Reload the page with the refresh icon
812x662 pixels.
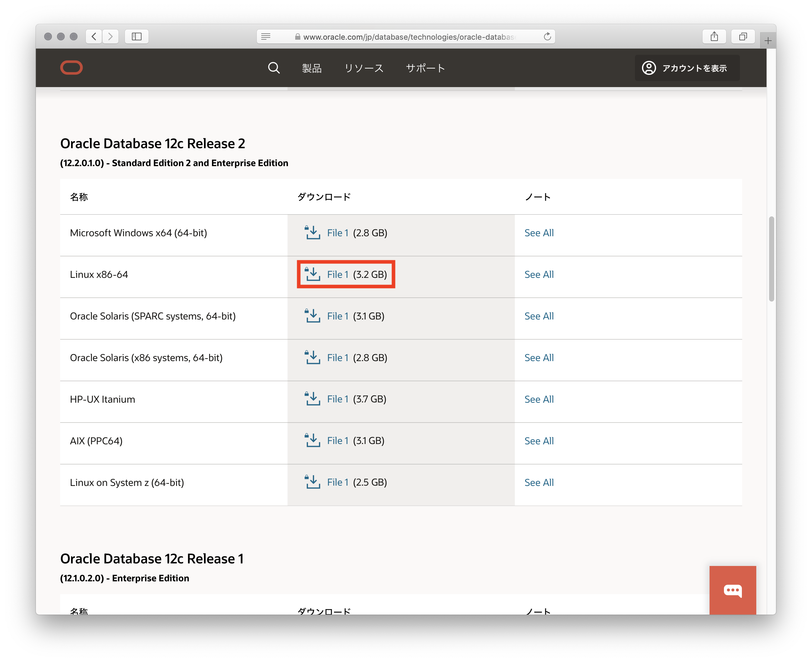[x=547, y=36]
